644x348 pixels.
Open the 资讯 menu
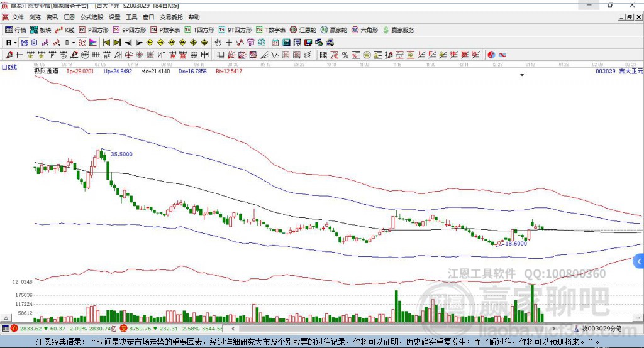click(52, 17)
